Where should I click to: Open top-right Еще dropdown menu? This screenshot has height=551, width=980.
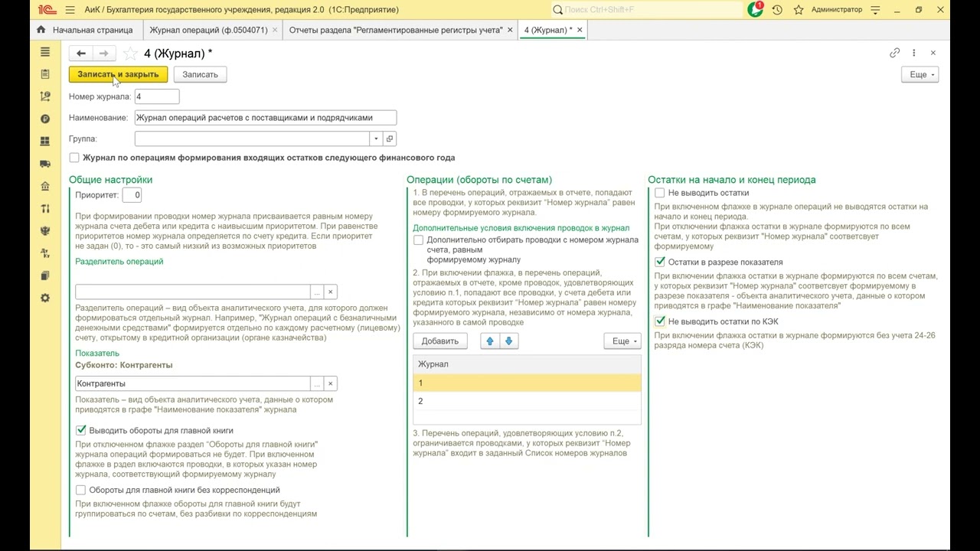[x=920, y=74]
